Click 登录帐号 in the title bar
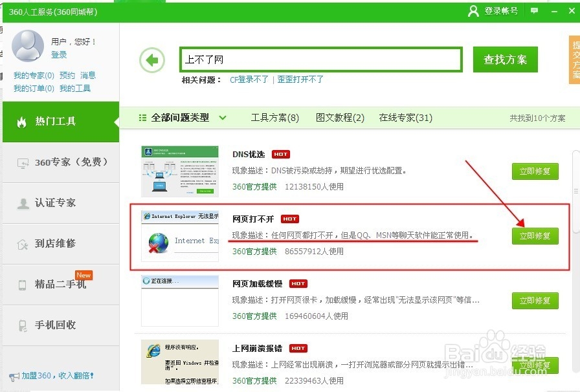 [501, 11]
